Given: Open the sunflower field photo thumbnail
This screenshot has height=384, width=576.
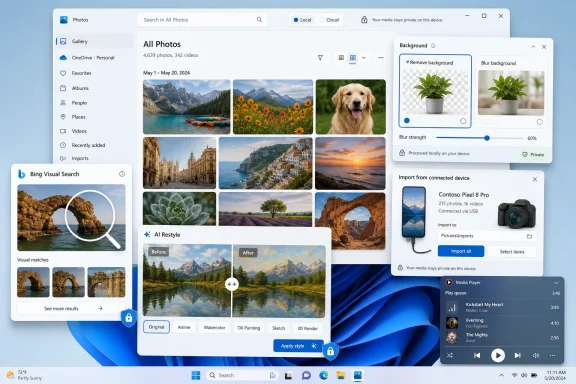Looking at the screenshot, I should pyautogui.click(x=273, y=107).
